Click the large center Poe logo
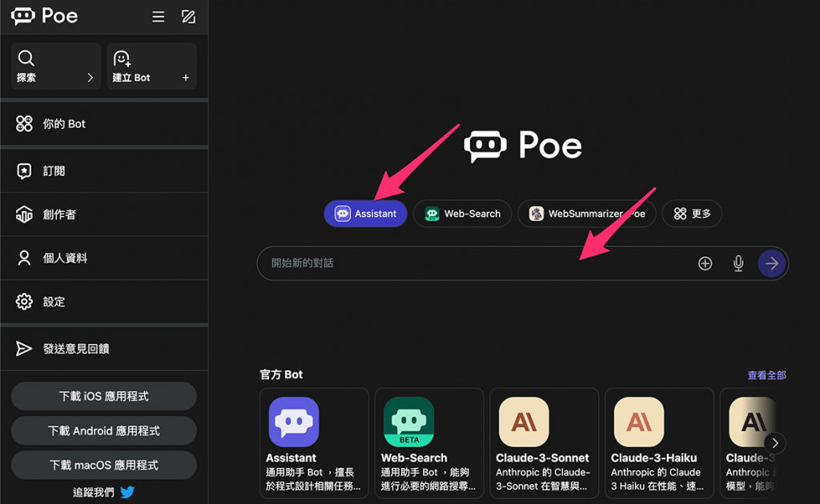The height and width of the screenshot is (504, 820). pos(523,145)
